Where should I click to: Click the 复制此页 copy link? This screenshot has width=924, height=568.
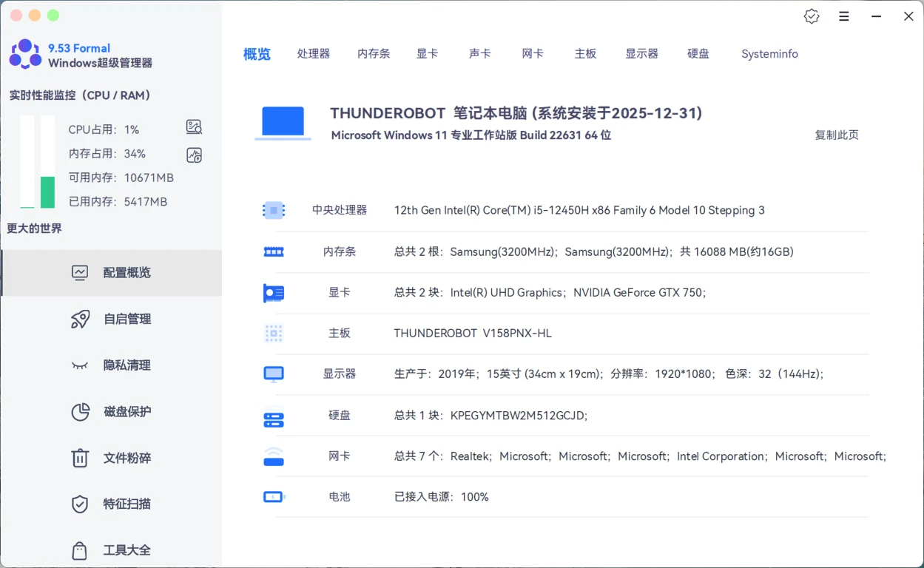[x=837, y=135]
